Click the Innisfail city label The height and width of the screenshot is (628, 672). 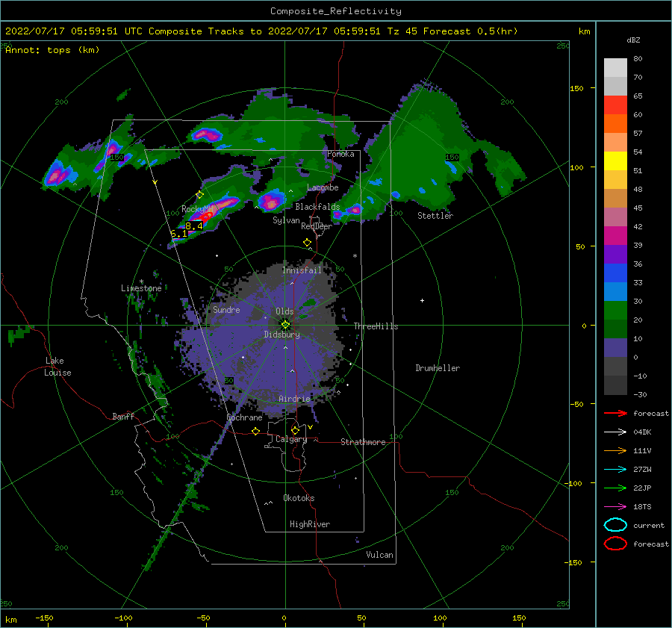pos(302,270)
